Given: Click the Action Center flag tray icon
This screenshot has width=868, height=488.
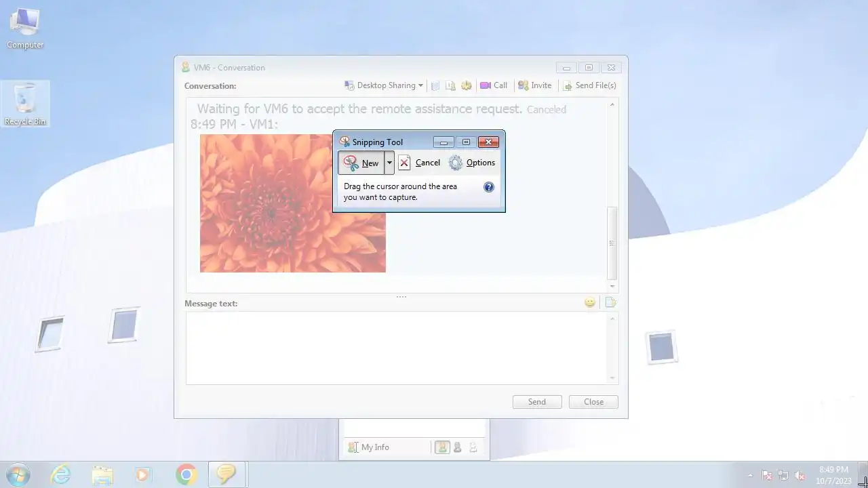Looking at the screenshot, I should coord(767,475).
